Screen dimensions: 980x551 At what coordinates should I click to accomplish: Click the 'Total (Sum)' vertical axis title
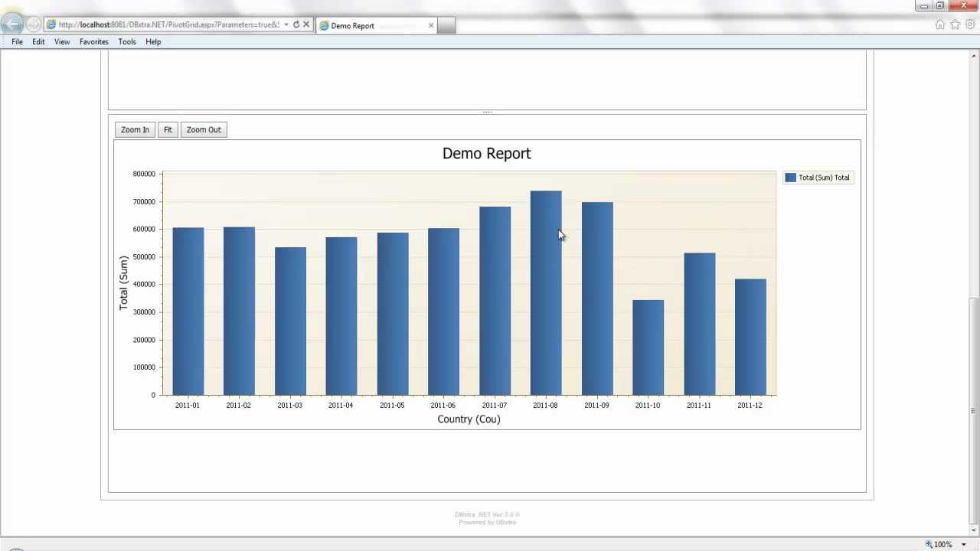pos(124,283)
